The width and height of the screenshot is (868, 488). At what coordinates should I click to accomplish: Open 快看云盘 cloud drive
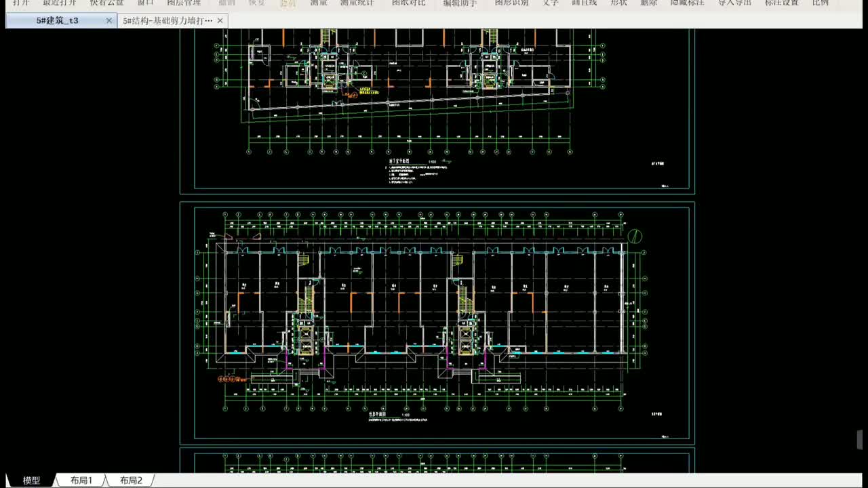[106, 3]
